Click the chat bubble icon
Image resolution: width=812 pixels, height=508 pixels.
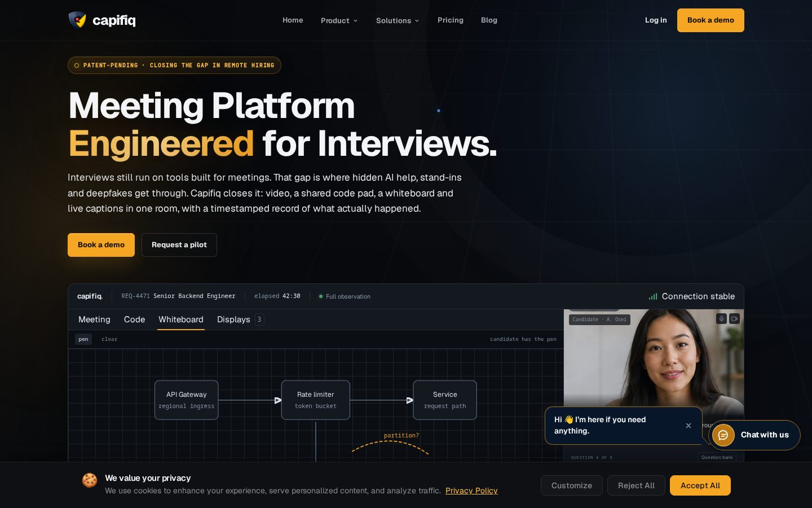click(723, 435)
